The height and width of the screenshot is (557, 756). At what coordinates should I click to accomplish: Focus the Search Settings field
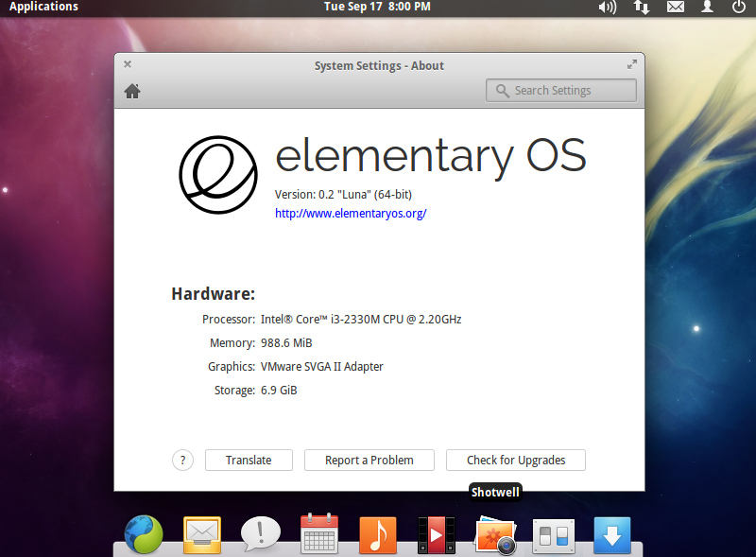coord(561,90)
